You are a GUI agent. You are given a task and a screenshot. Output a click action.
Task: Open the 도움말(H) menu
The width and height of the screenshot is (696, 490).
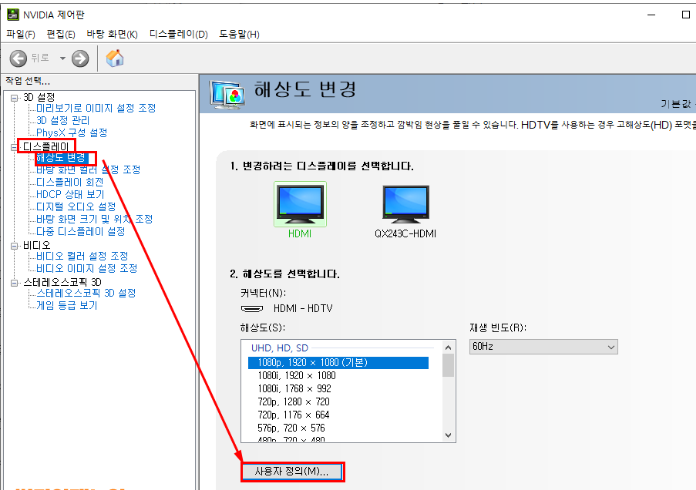coord(239,34)
